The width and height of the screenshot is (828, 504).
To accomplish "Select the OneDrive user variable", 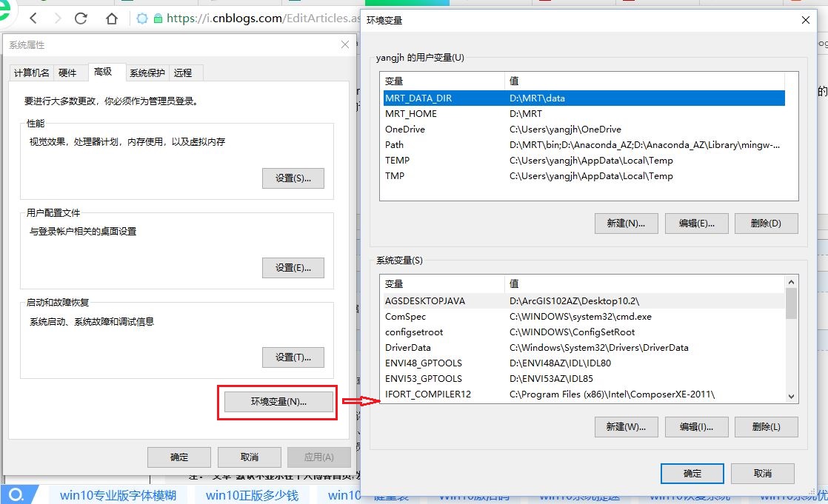I will [584, 130].
